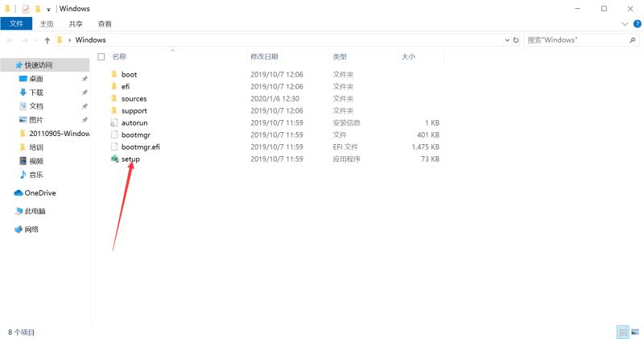The height and width of the screenshot is (339, 644).
Task: Select the sources folder name
Action: [134, 98]
